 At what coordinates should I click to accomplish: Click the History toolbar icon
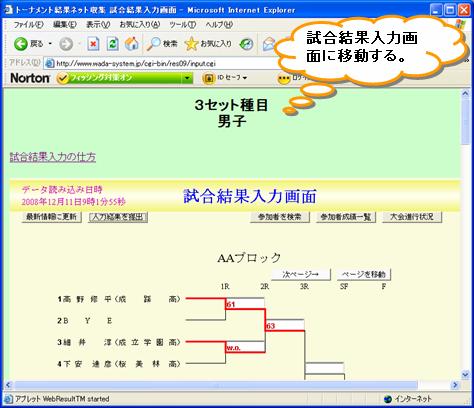[x=247, y=44]
